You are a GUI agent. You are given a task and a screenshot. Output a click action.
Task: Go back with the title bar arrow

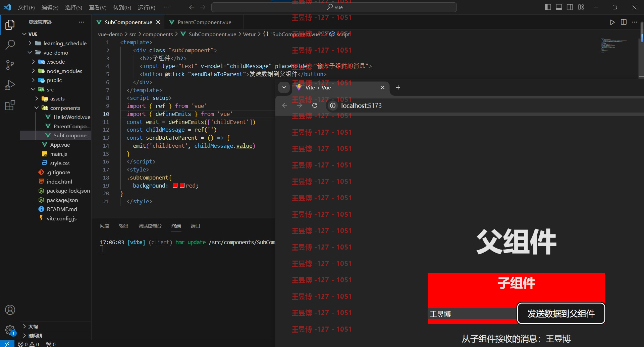coord(192,7)
